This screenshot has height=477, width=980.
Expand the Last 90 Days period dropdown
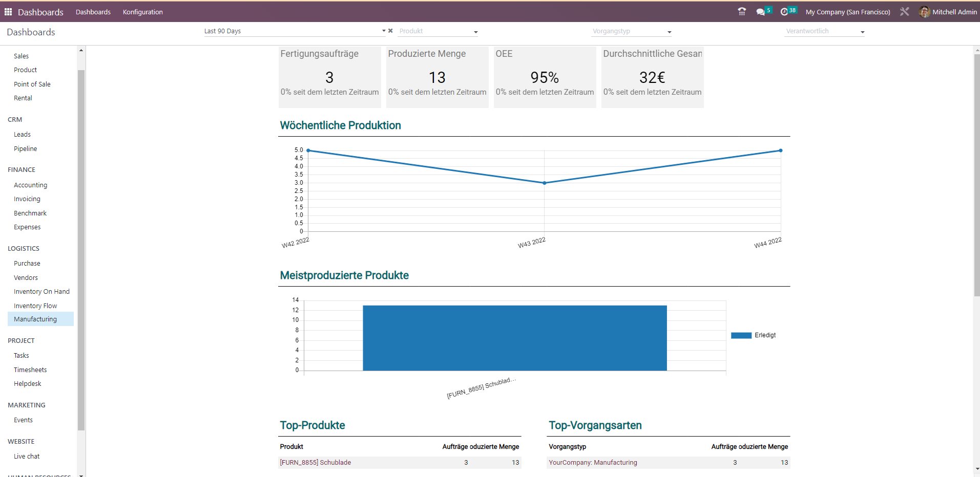[x=383, y=31]
